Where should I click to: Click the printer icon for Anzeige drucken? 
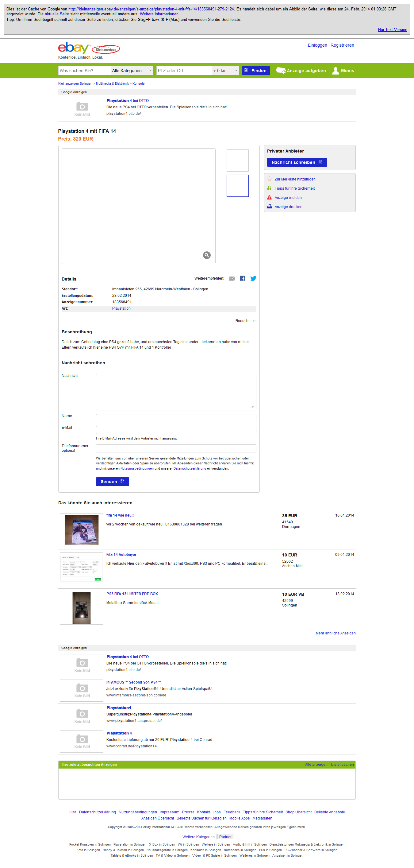pyautogui.click(x=269, y=207)
